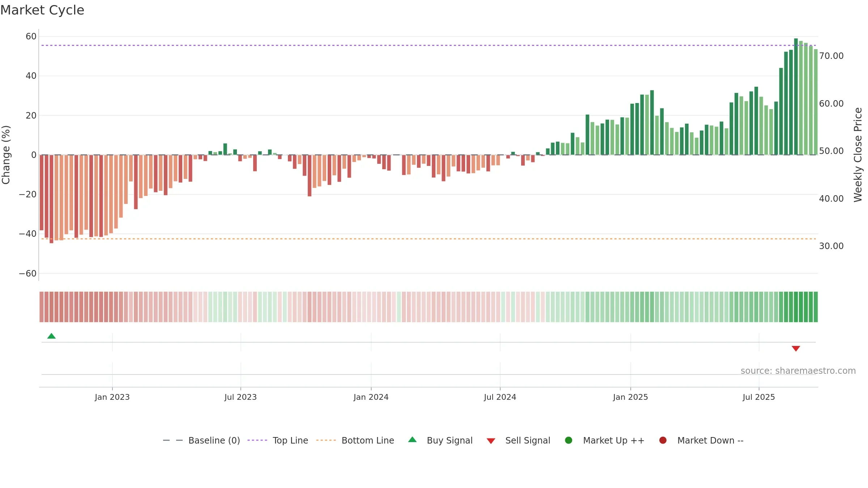Click the 'Weekly Close Price' axis title
868x488 pixels.
tap(858, 155)
